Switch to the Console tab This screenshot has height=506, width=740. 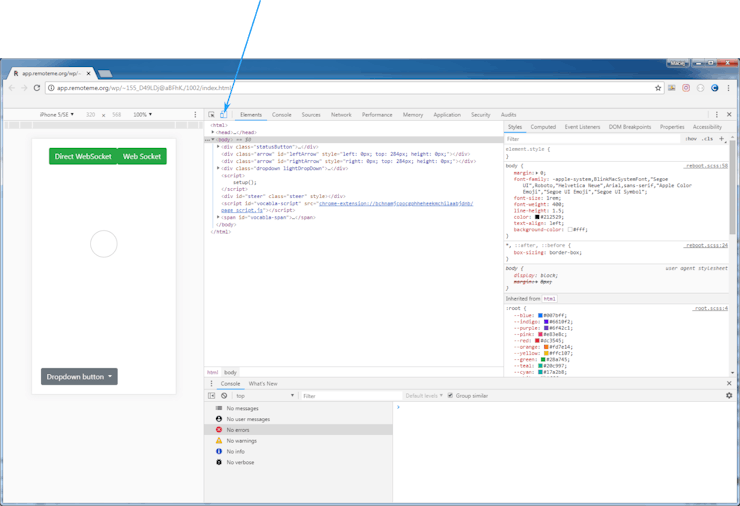282,115
